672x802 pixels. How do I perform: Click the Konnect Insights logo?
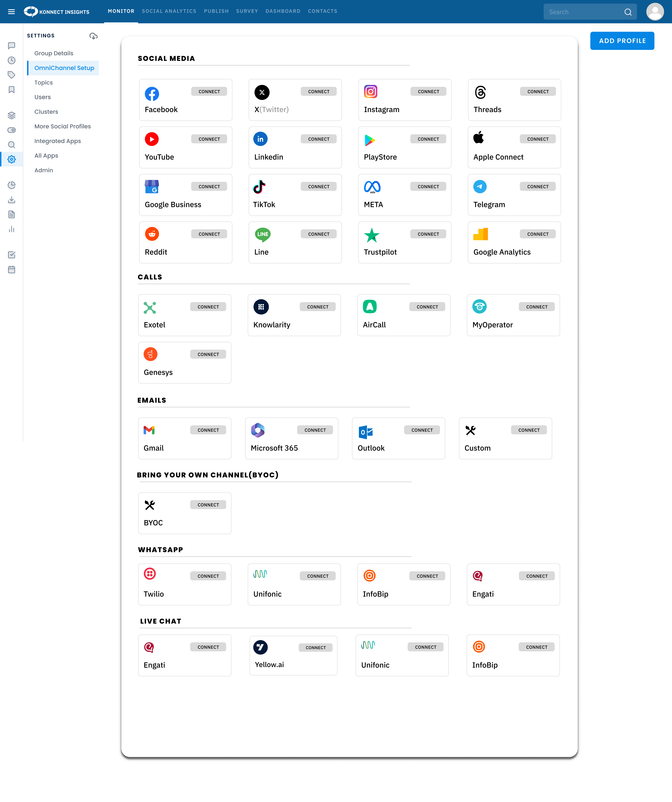(x=57, y=12)
